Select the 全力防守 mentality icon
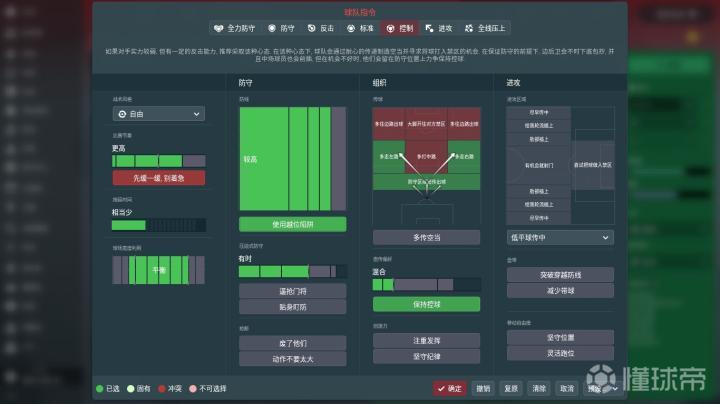The width and height of the screenshot is (720, 404). click(x=219, y=29)
